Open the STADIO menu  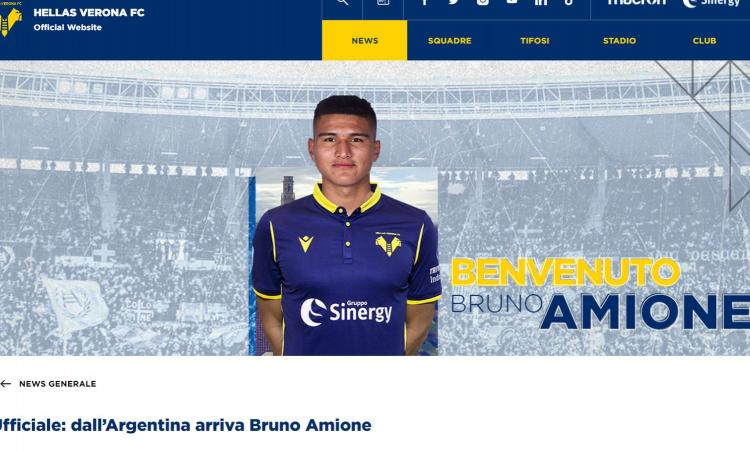tap(619, 40)
